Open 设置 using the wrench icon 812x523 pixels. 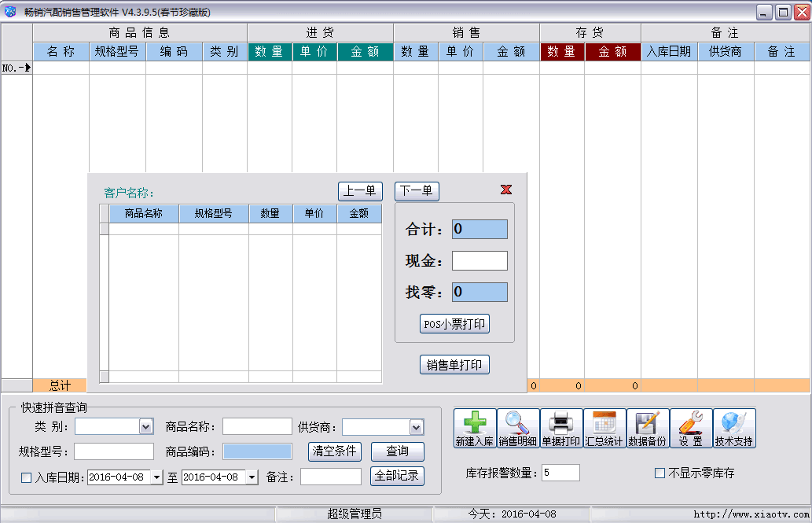(690, 427)
